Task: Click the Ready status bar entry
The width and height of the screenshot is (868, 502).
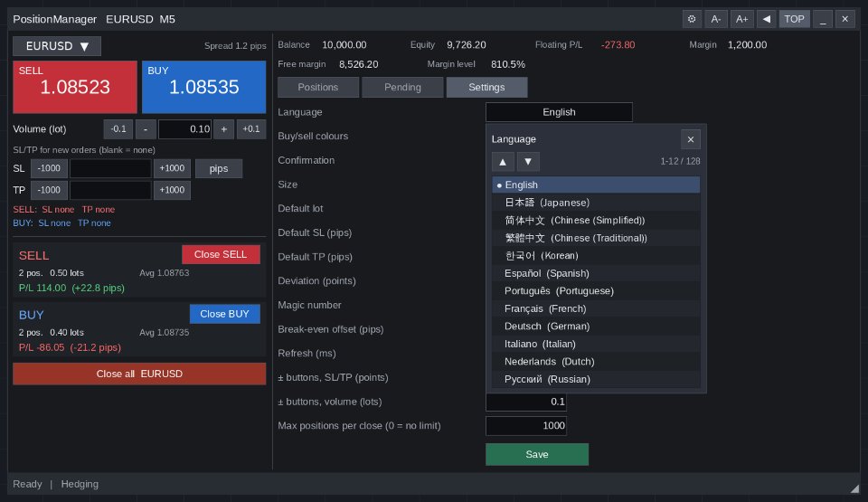Action: [27, 484]
